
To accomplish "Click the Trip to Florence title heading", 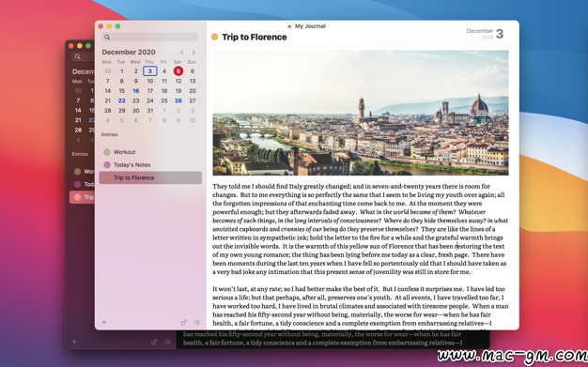I will coord(255,37).
